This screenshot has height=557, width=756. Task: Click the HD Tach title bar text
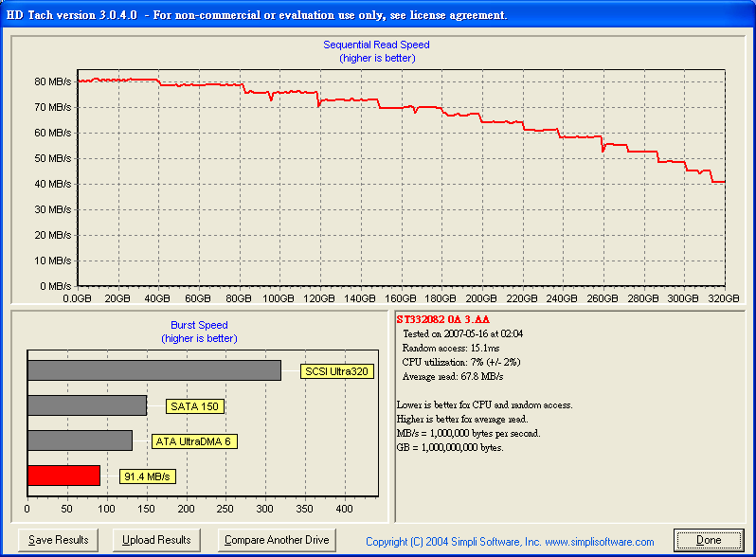(x=257, y=15)
